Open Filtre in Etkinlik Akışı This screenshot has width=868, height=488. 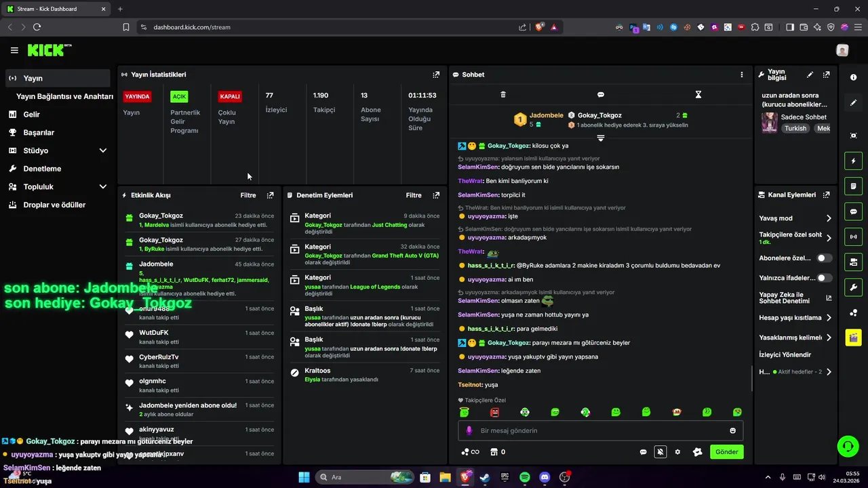[248, 195]
